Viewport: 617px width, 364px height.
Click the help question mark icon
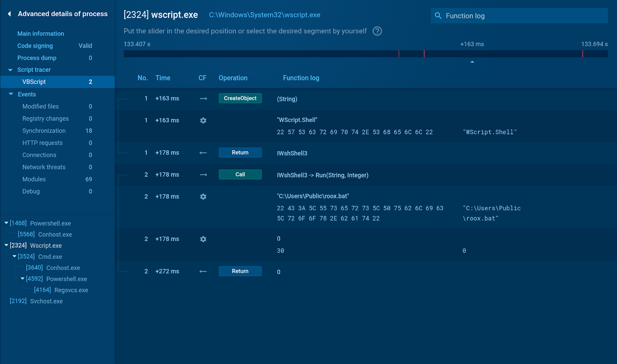(377, 31)
